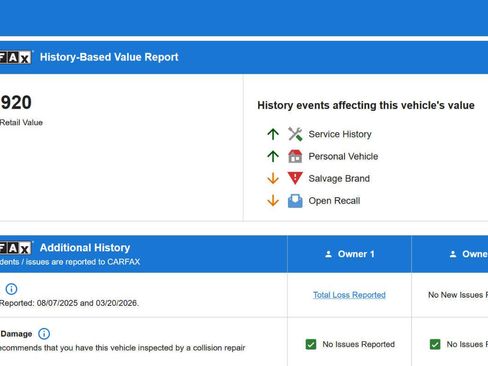Click the green up arrow beside Service History
The height and width of the screenshot is (366, 488).
[273, 134]
